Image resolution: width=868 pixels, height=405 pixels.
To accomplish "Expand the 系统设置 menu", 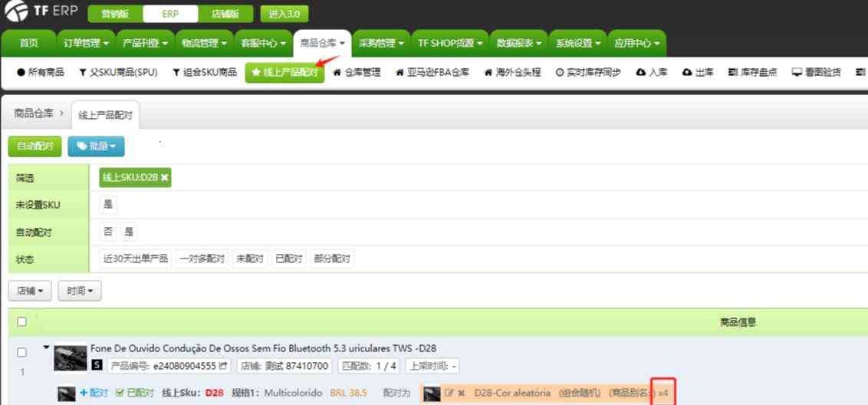I will pos(578,43).
